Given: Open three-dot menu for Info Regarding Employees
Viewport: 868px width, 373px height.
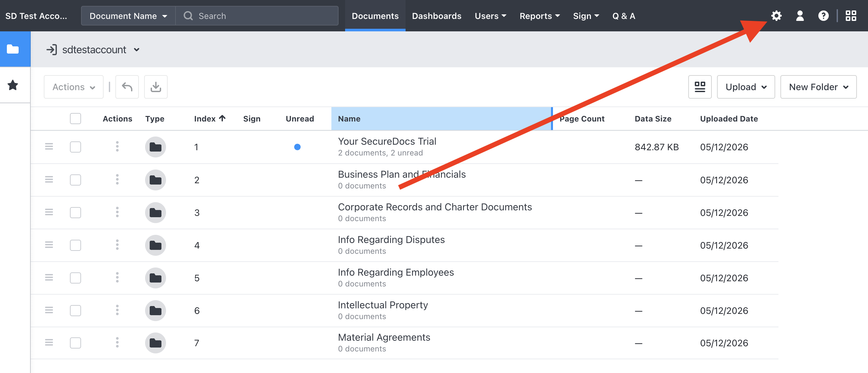Looking at the screenshot, I should click(117, 278).
